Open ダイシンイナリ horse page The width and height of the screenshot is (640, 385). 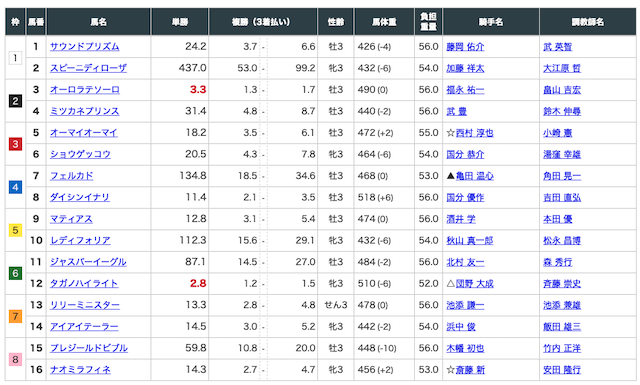(80, 198)
